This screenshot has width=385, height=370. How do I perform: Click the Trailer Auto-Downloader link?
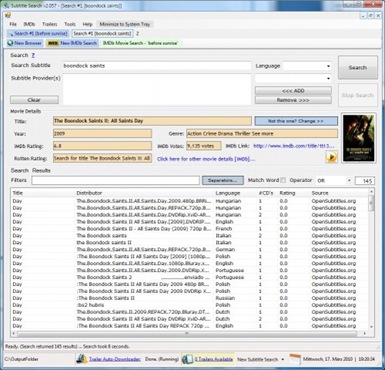tap(115, 359)
